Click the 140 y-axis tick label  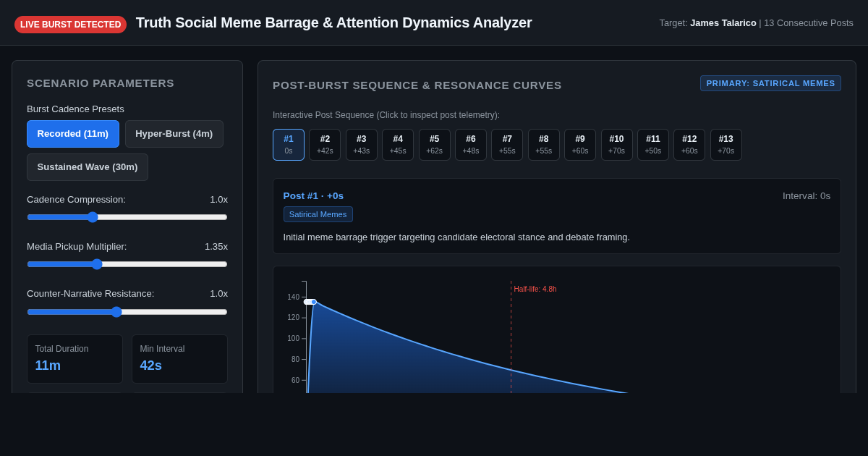pyautogui.click(x=293, y=297)
